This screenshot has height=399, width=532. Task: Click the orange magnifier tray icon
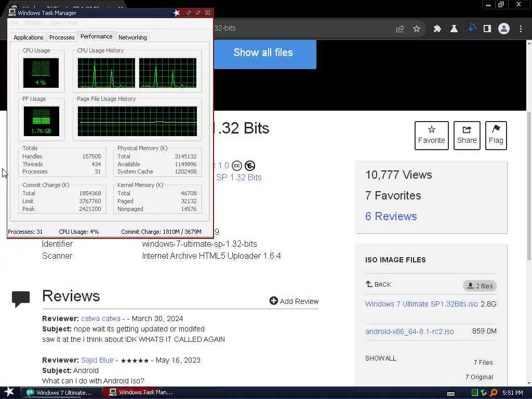[x=494, y=393]
